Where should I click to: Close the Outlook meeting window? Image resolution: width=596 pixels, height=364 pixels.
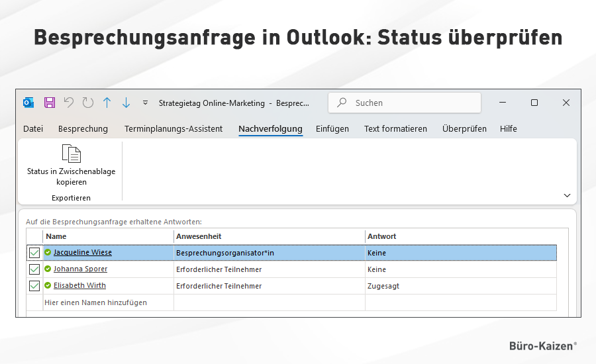(x=566, y=103)
